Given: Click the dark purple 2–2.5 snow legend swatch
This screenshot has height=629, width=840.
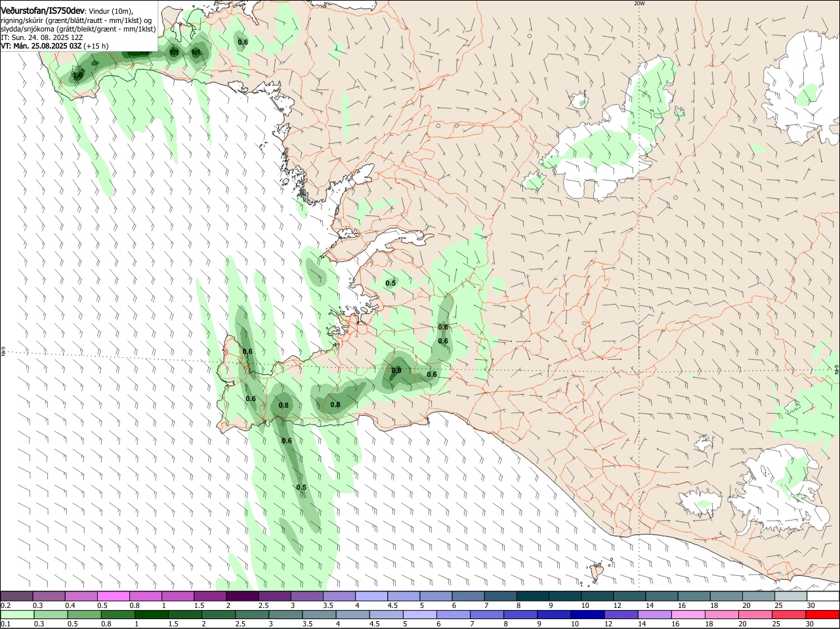Looking at the screenshot, I should (243, 596).
